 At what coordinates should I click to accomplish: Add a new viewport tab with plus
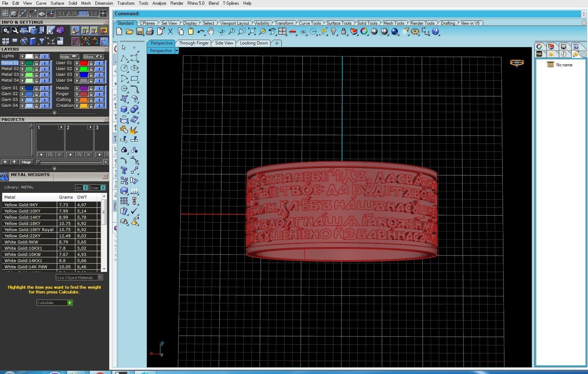coord(277,43)
